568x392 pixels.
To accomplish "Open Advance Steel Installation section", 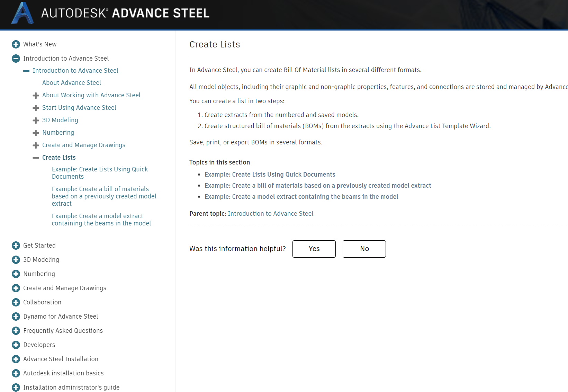I will click(x=61, y=359).
